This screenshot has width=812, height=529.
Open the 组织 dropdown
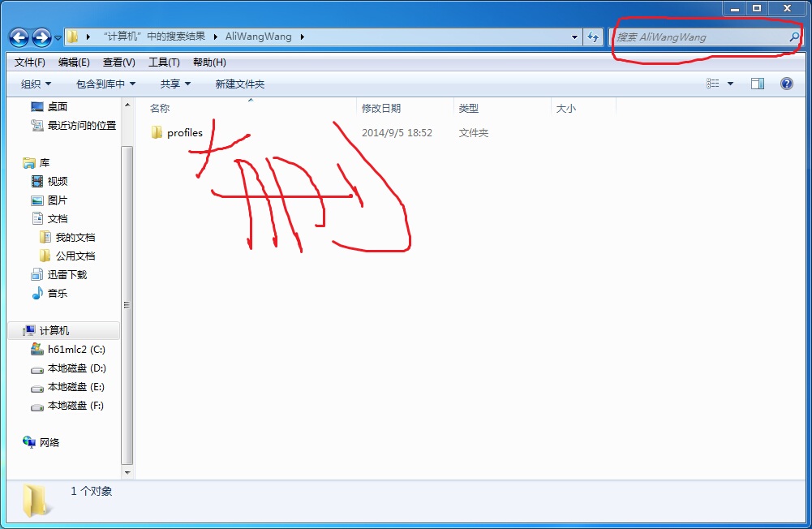point(36,84)
